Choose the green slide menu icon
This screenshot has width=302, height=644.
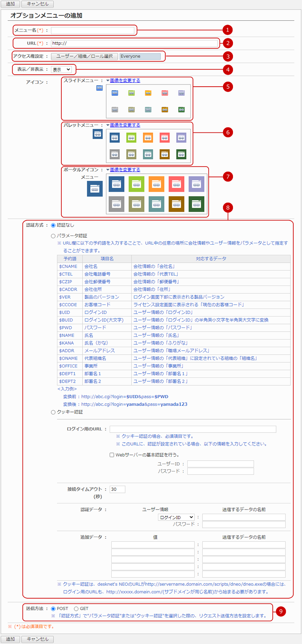pos(132,93)
